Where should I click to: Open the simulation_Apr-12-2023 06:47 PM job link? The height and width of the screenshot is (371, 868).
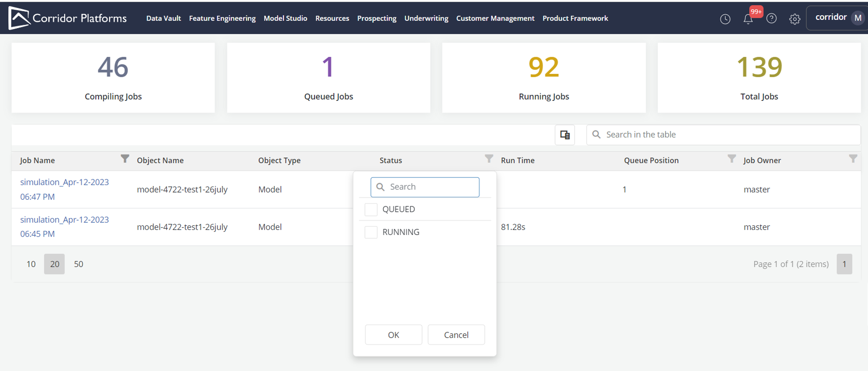[x=64, y=189]
